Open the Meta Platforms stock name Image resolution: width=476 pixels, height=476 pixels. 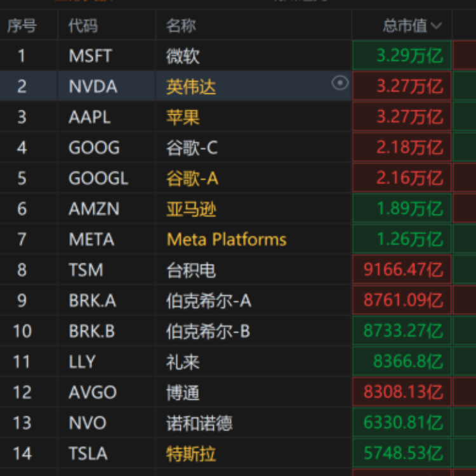227,239
